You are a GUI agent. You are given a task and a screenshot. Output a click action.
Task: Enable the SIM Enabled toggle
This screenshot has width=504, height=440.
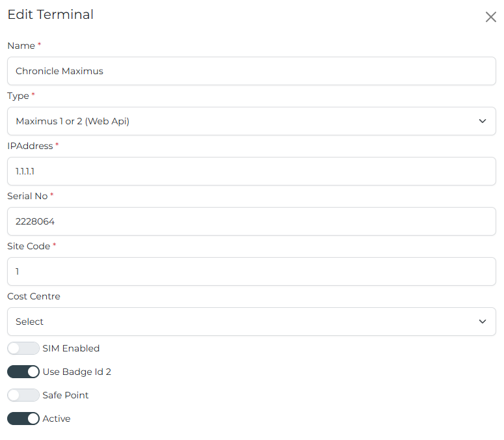click(x=23, y=348)
